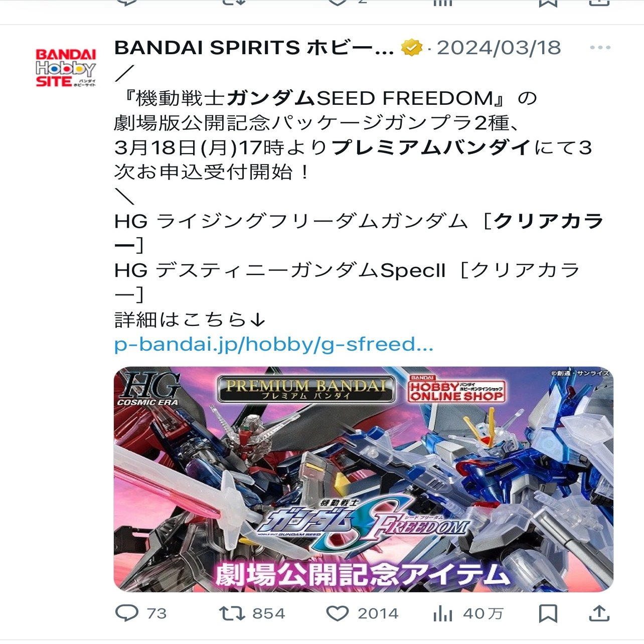This screenshot has width=644, height=644.
Task: Open the Gundam promotional image
Action: tap(364, 479)
